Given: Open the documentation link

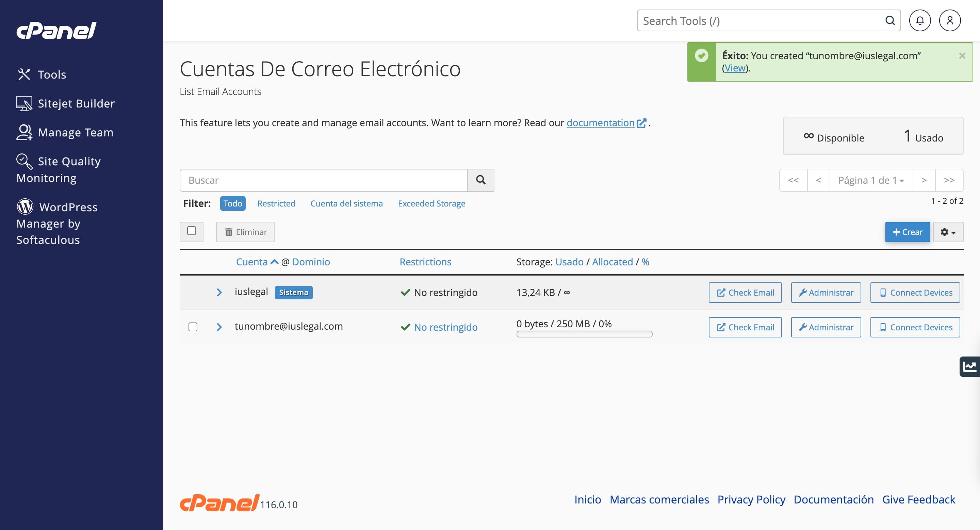Looking at the screenshot, I should (600, 122).
